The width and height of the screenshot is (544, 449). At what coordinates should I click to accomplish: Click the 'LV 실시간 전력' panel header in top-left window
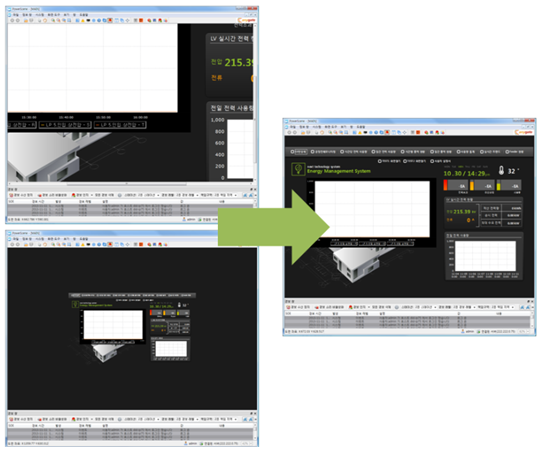(231, 39)
